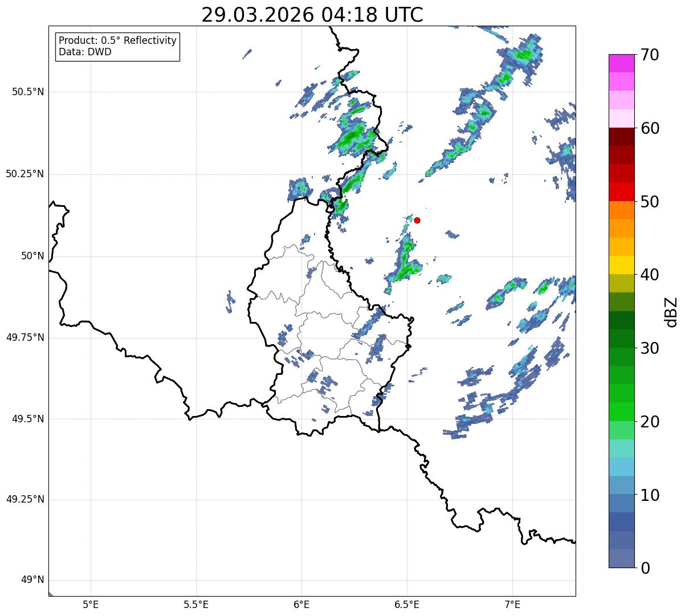This screenshot has width=685, height=616.
Task: Click the red radar site marker dot
Action: click(417, 220)
